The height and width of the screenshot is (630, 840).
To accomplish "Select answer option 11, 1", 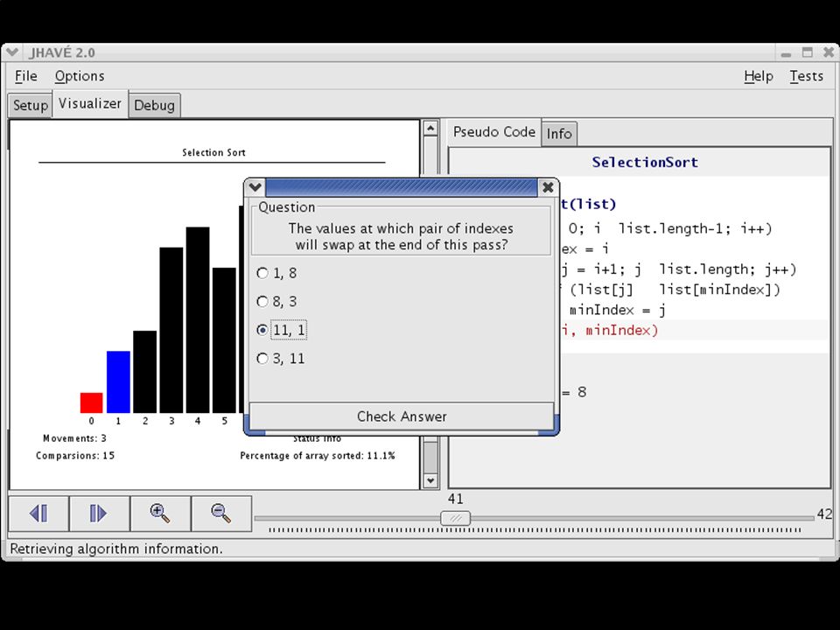I will coord(281,330).
